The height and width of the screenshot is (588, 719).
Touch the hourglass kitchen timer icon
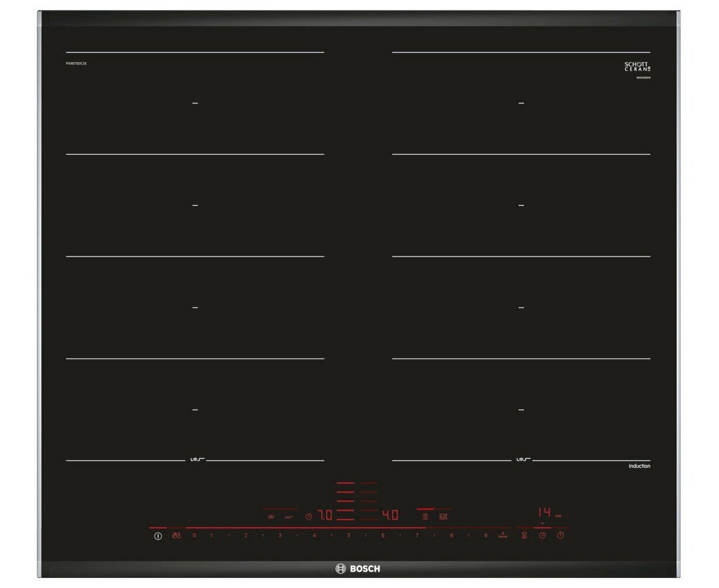click(x=525, y=535)
